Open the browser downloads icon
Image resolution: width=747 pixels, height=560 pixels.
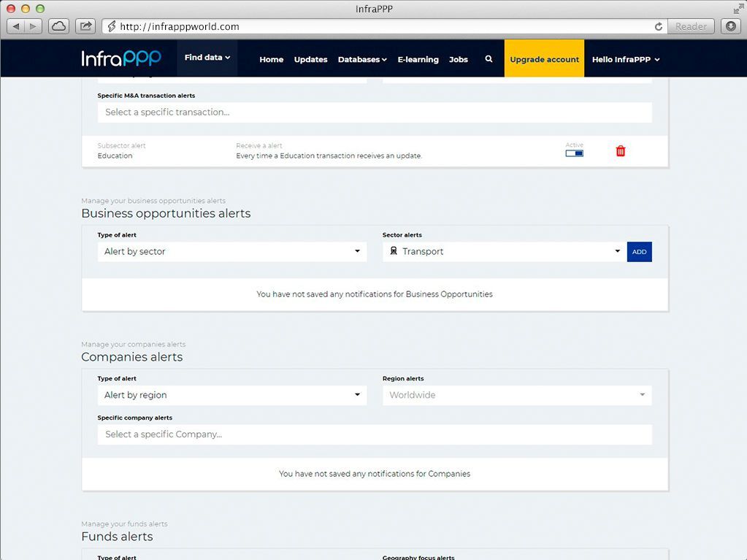click(730, 26)
